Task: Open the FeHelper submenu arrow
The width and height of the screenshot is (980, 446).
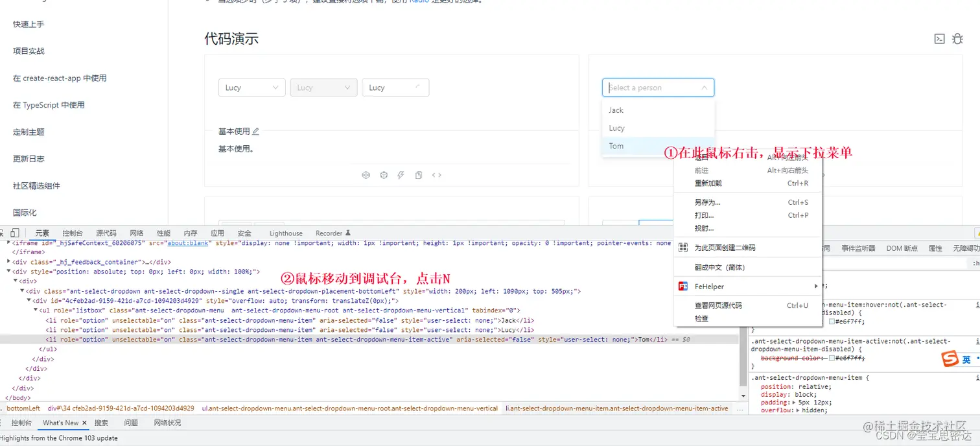Action: tap(816, 287)
